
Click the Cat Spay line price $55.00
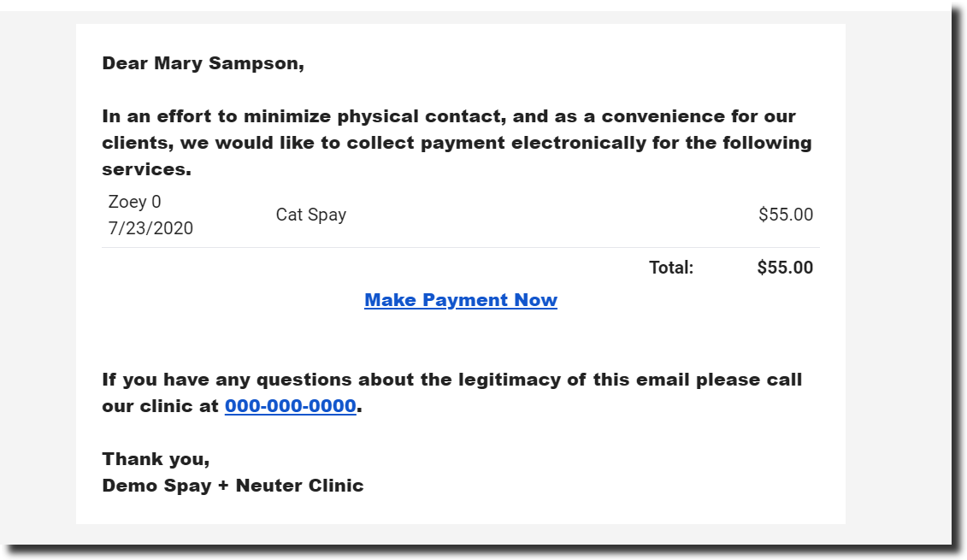click(x=785, y=215)
